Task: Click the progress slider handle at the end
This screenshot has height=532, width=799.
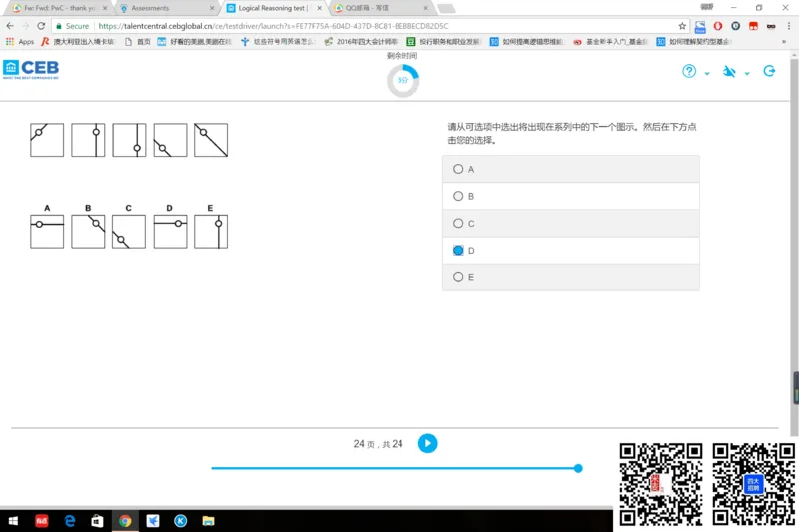Action: tap(578, 468)
